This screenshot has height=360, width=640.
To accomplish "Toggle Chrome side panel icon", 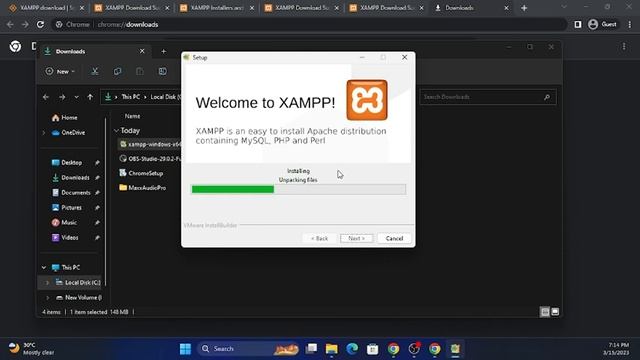I will (x=578, y=24).
